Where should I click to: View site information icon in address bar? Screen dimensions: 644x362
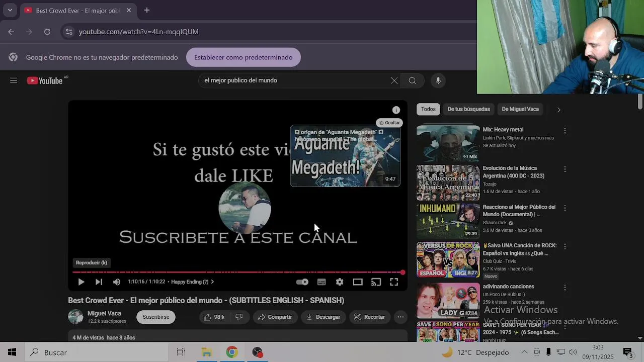69,32
